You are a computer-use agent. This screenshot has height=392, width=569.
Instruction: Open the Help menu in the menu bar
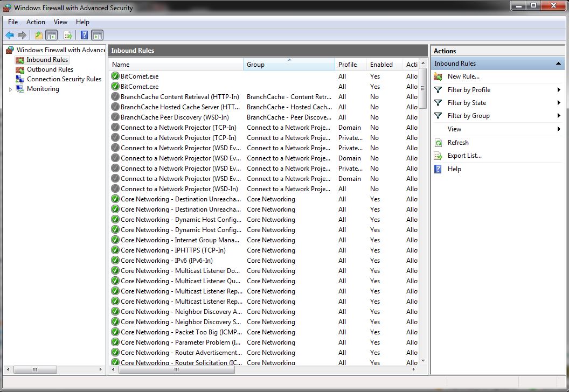(x=82, y=22)
